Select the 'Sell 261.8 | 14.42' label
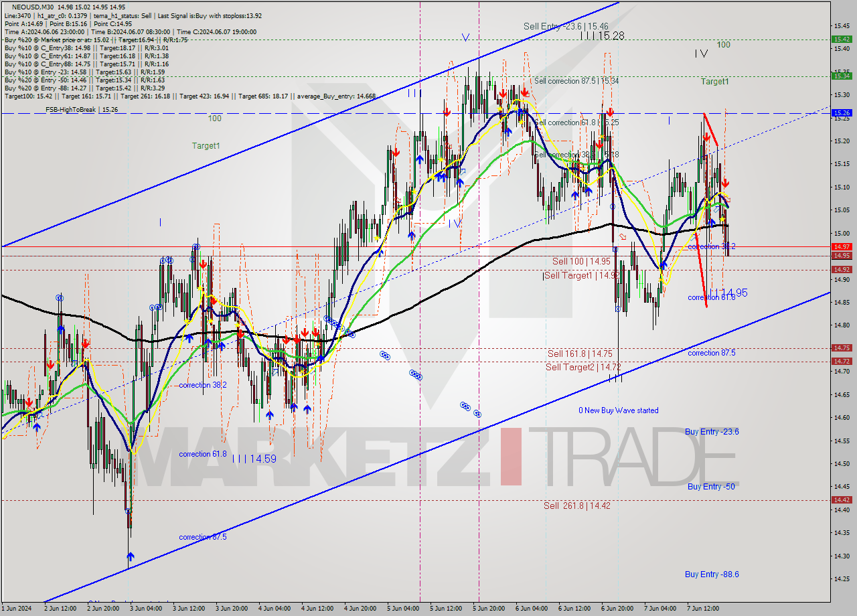Screen dimensions: 857x616 [x=576, y=506]
